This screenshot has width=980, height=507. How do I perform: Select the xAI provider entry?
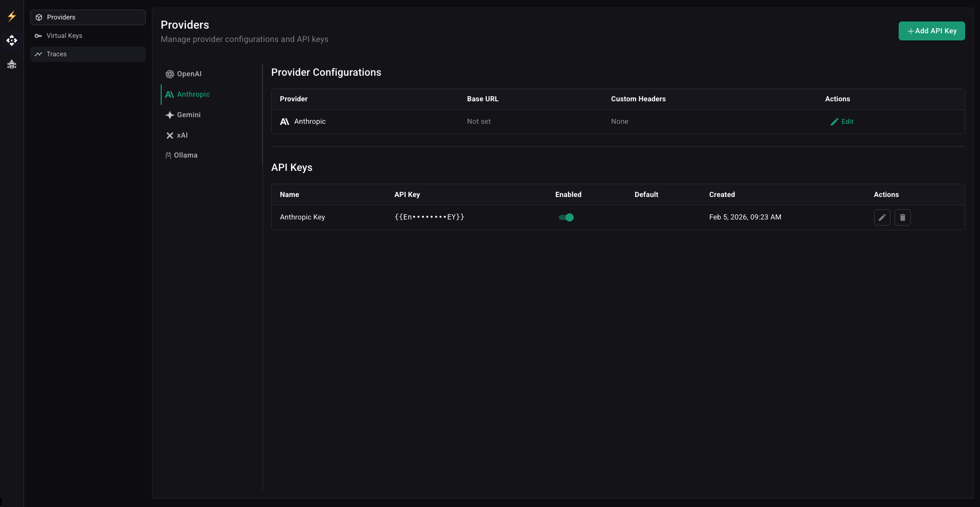[182, 135]
